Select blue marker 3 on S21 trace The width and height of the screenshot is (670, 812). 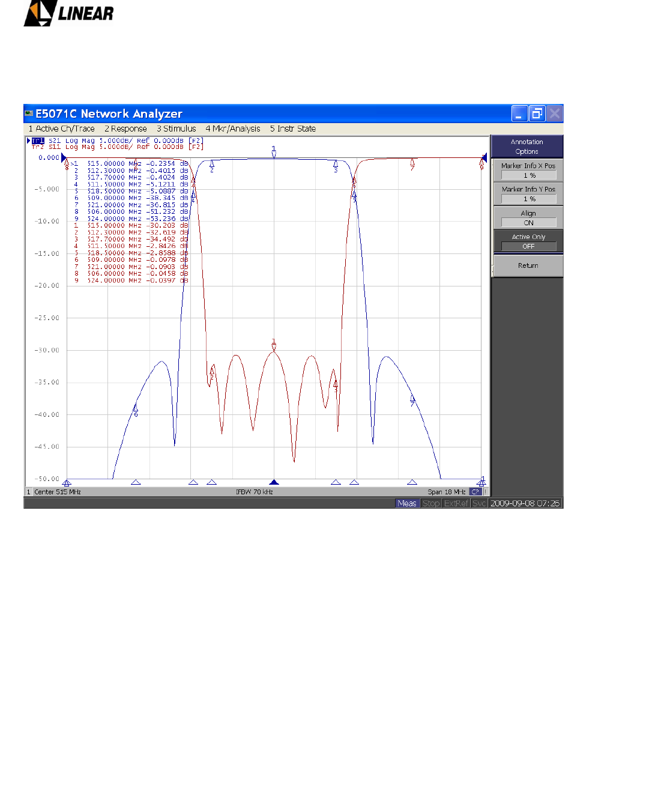336,166
